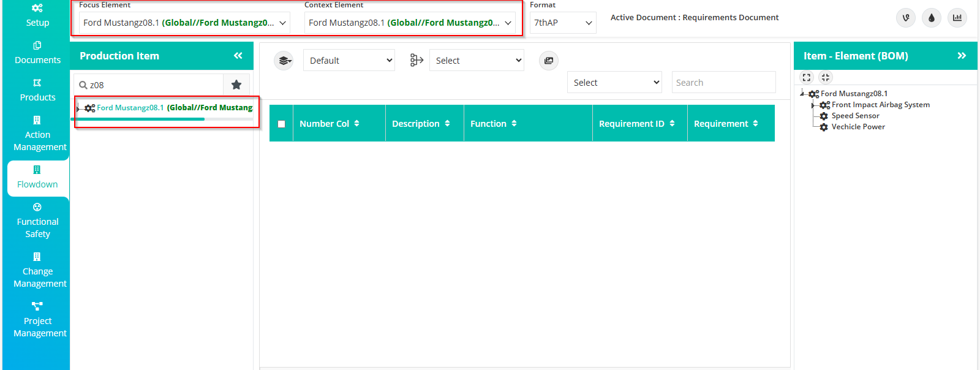The image size is (980, 370).
Task: Expand Front Impact Airbag System tree node
Action: pyautogui.click(x=813, y=105)
